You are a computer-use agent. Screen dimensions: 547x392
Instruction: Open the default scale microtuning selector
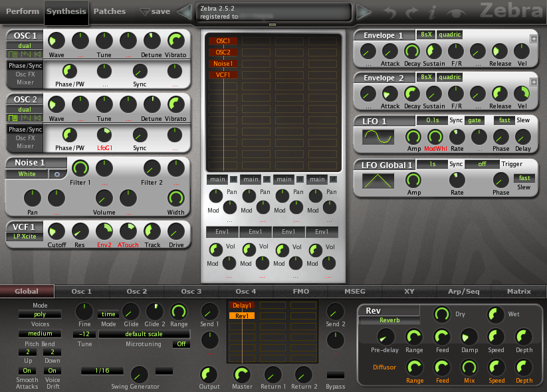(144, 334)
